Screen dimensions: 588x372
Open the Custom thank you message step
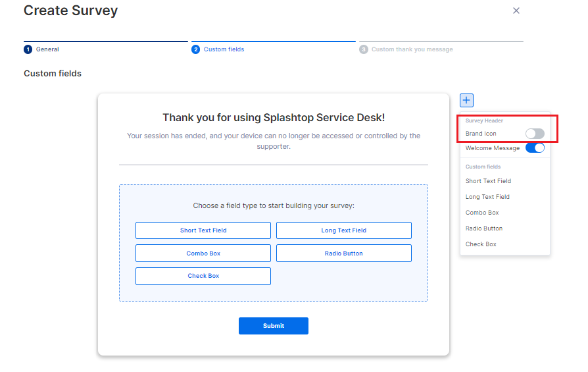point(406,49)
